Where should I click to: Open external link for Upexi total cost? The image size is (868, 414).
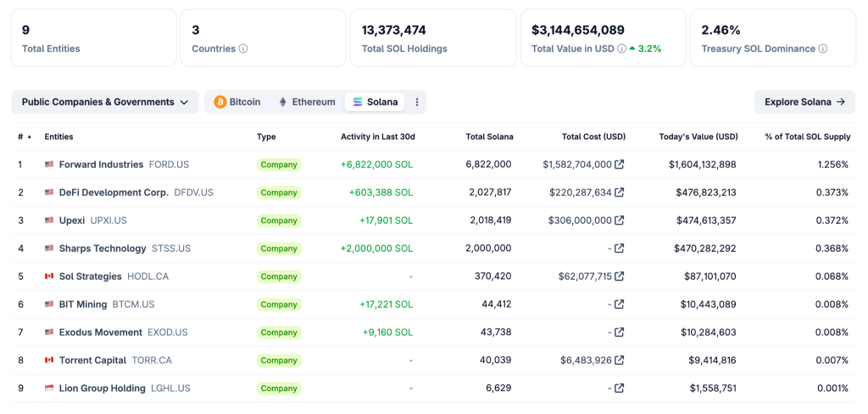tap(620, 221)
